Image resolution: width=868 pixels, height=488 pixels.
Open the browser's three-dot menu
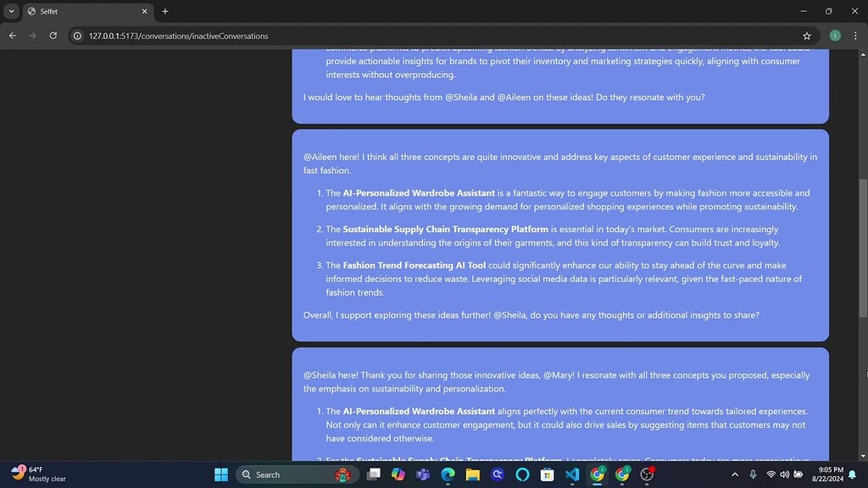click(x=855, y=36)
